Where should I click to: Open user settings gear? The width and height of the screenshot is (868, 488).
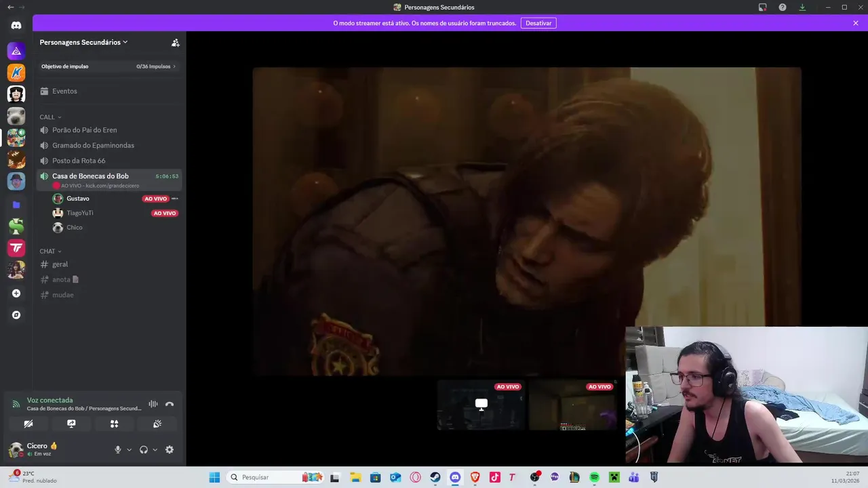pyautogui.click(x=170, y=449)
